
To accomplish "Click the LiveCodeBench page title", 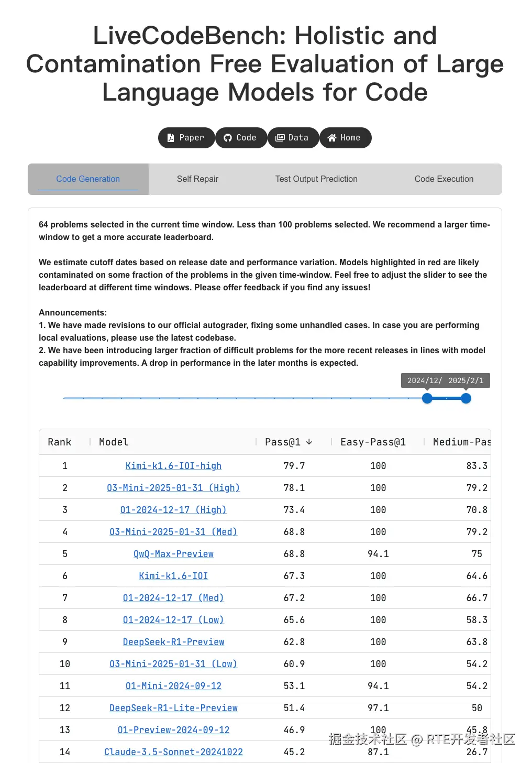I will [265, 64].
